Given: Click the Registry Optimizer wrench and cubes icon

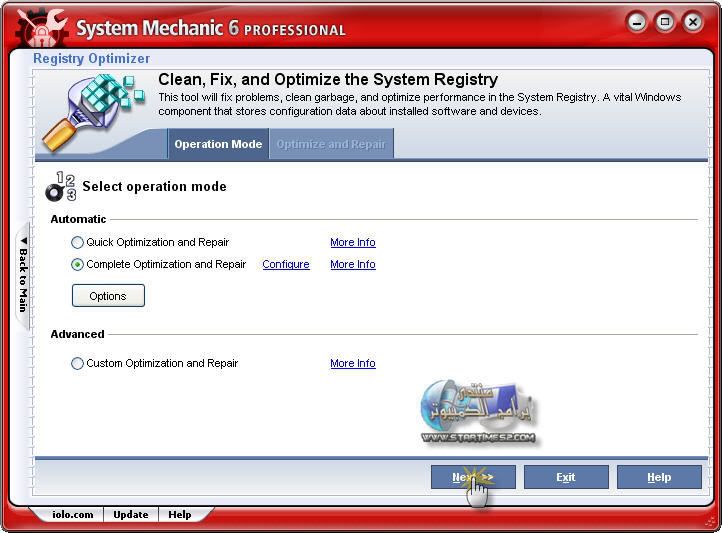Looking at the screenshot, I should 93,113.
